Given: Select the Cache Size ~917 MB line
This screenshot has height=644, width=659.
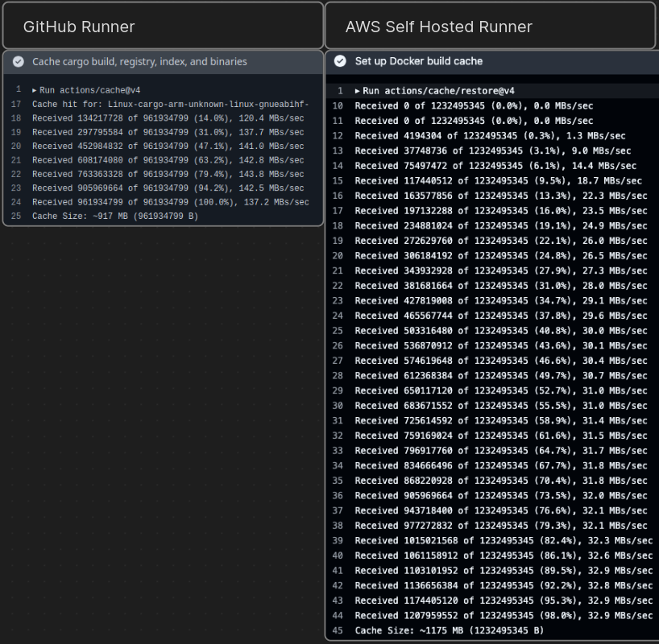Looking at the screenshot, I should click(115, 216).
